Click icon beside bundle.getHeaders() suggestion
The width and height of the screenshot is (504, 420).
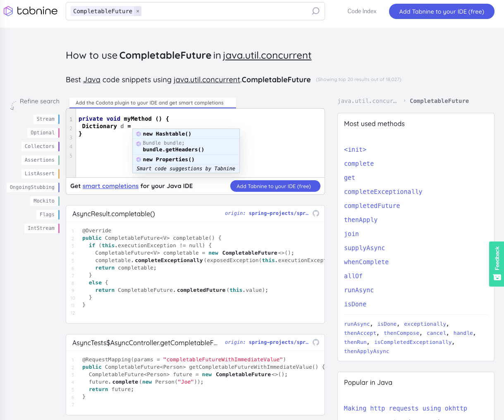pos(139,143)
